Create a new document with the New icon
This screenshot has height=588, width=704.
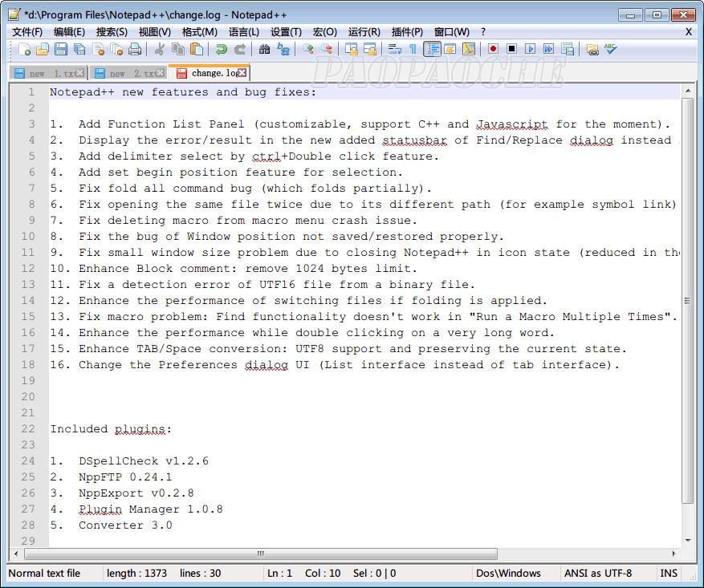point(24,49)
